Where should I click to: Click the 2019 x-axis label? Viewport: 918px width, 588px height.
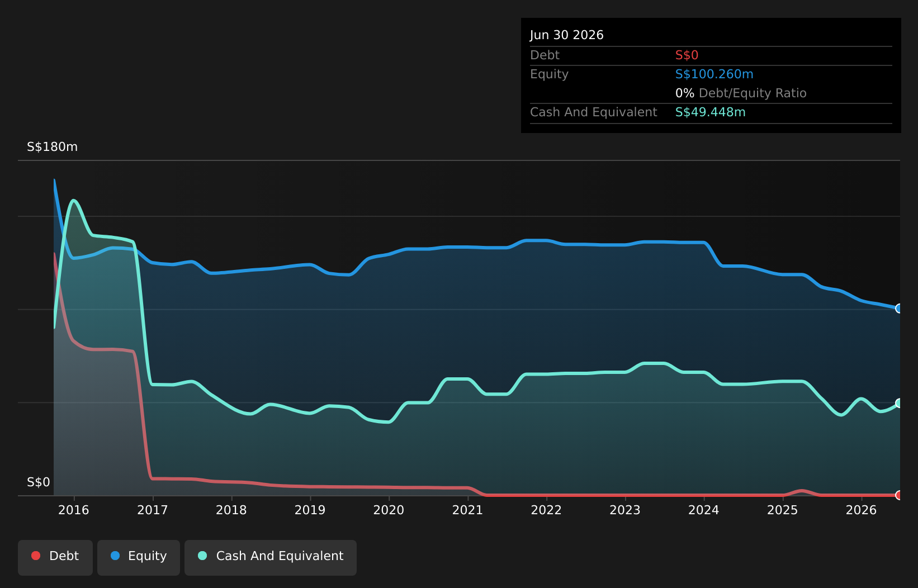pyautogui.click(x=310, y=510)
